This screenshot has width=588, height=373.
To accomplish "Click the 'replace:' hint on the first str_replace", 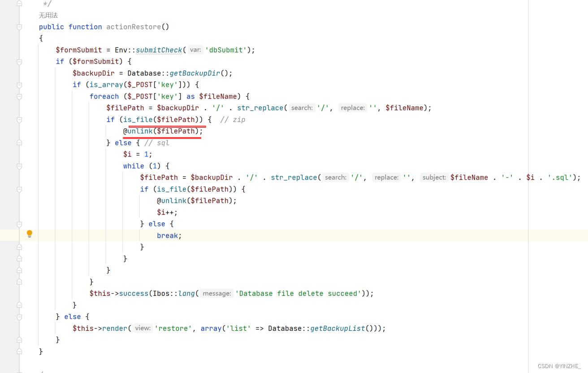I will tap(353, 108).
